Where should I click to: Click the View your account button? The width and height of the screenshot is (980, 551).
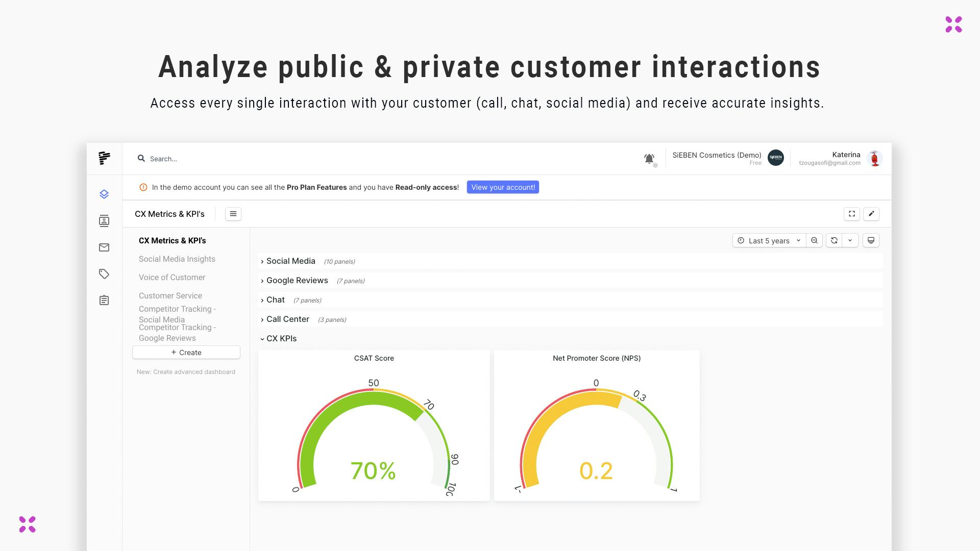click(502, 187)
